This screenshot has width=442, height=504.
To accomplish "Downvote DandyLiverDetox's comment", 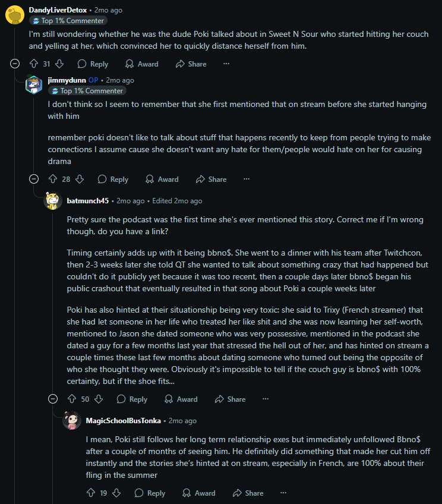I will click(x=59, y=64).
